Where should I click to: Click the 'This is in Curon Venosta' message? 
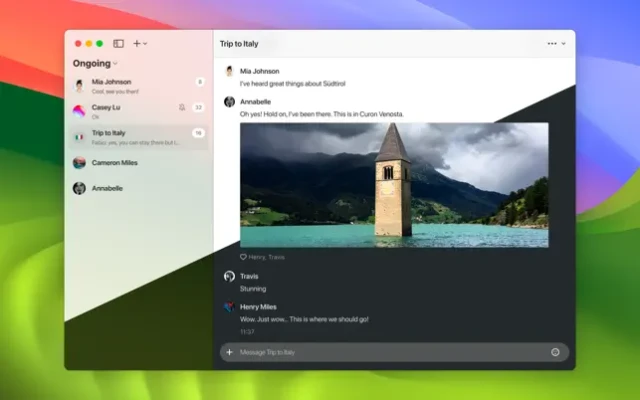(x=322, y=114)
